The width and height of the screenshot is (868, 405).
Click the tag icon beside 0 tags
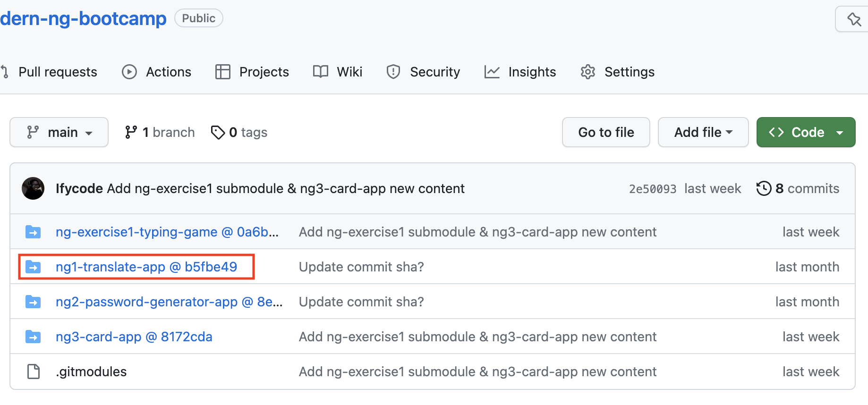pyautogui.click(x=218, y=133)
